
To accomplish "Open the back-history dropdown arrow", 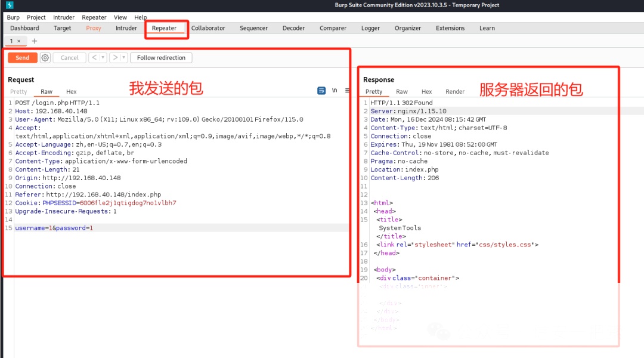I will [x=103, y=57].
